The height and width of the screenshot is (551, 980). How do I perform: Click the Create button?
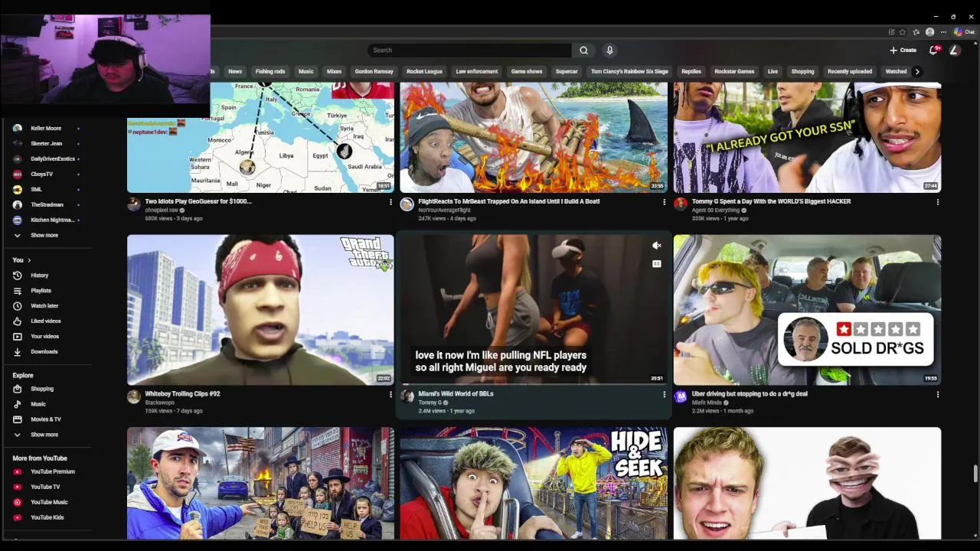coord(903,51)
